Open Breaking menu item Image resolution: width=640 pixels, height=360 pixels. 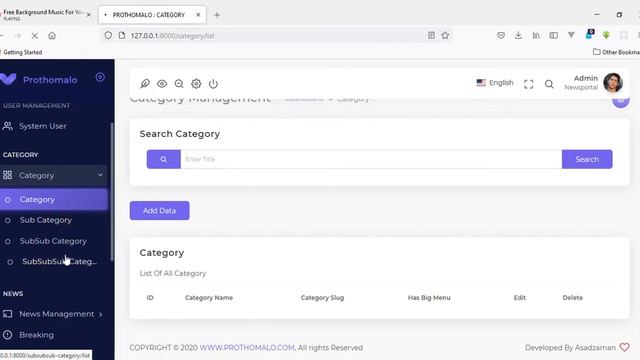click(36, 335)
